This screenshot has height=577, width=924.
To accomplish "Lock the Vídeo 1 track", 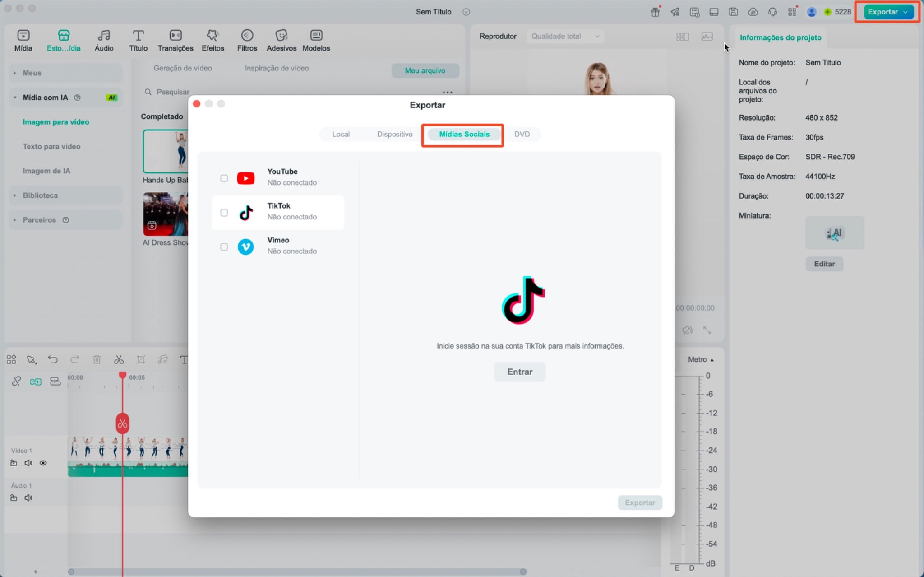I will tap(14, 463).
